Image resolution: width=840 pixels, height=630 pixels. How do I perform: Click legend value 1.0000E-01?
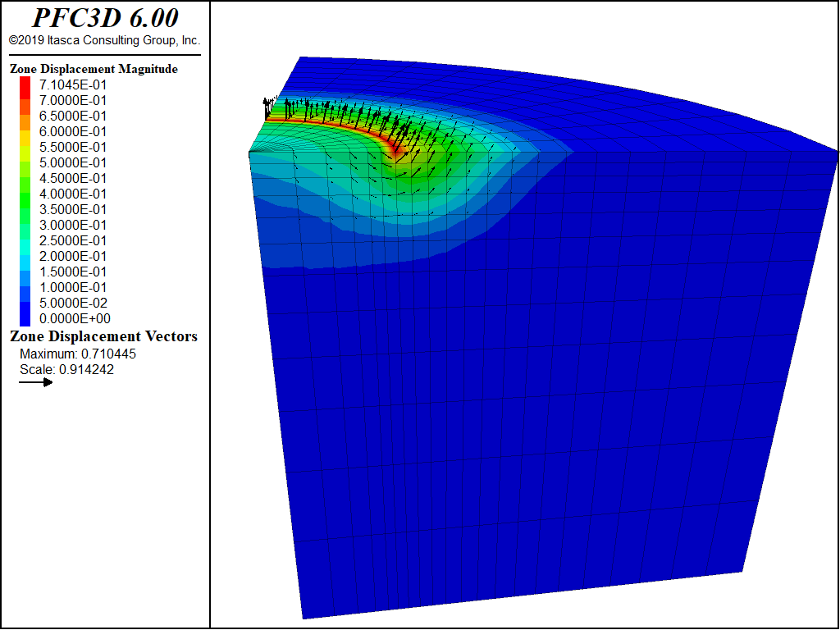pyautogui.click(x=73, y=286)
